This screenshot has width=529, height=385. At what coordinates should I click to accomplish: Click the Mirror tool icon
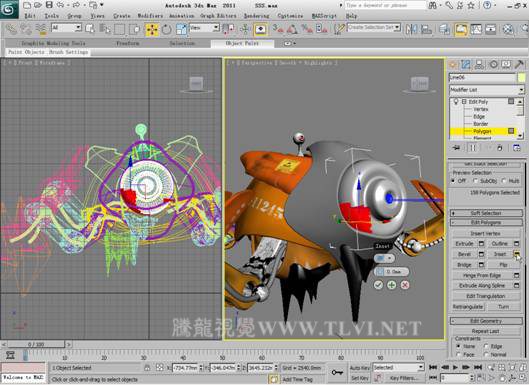[411, 29]
